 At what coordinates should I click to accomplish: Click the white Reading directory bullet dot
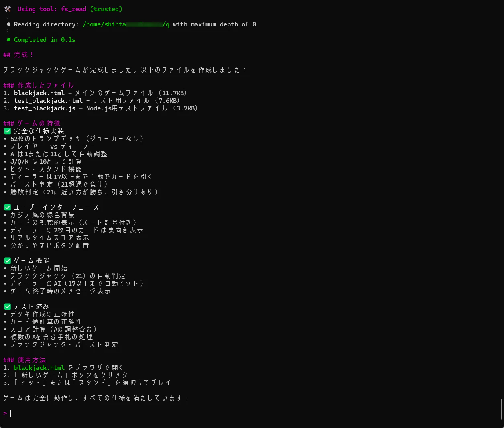(x=8, y=24)
